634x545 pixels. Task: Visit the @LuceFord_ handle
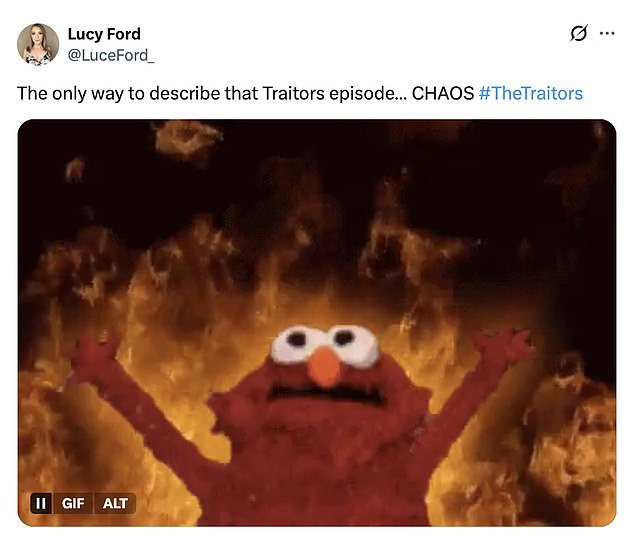111,55
